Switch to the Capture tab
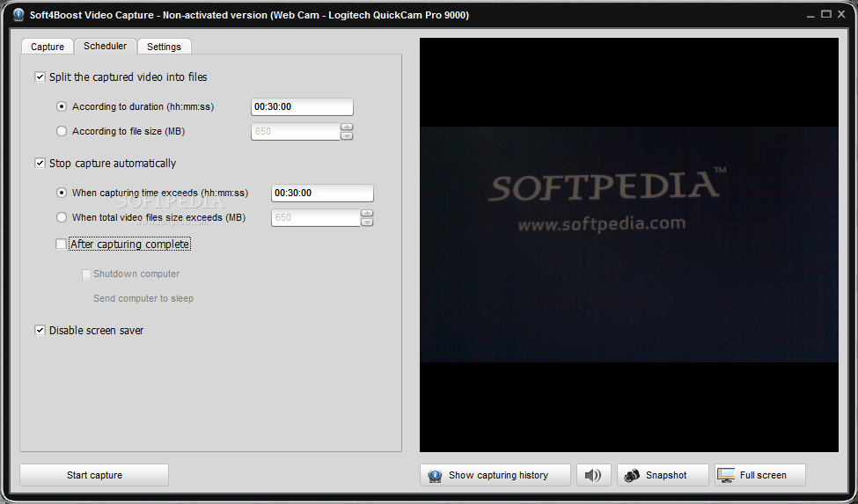Viewport: 858px width, 504px height. pyautogui.click(x=47, y=47)
